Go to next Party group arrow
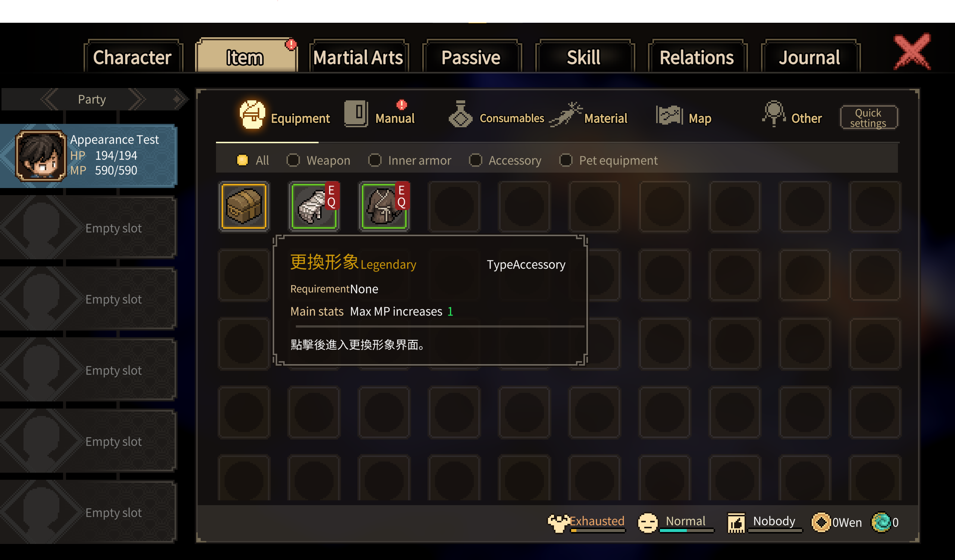Image resolution: width=955 pixels, height=560 pixels. [137, 99]
